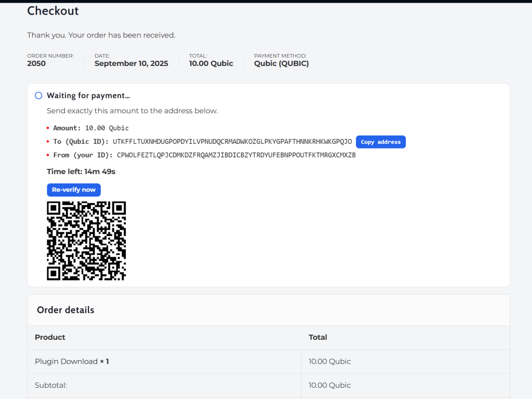
Task: Select the To (Qubic ID) address string
Action: pyautogui.click(x=232, y=141)
